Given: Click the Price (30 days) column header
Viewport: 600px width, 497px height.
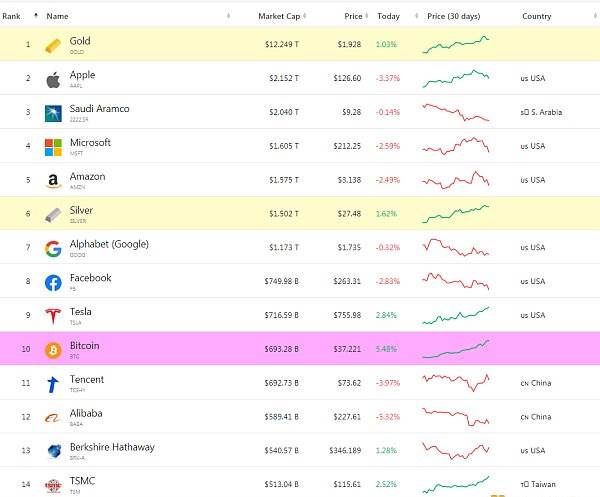Looking at the screenshot, I should [x=453, y=16].
